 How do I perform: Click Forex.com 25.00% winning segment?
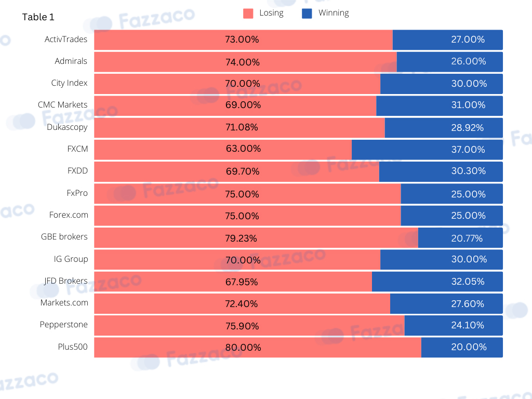coord(451,216)
